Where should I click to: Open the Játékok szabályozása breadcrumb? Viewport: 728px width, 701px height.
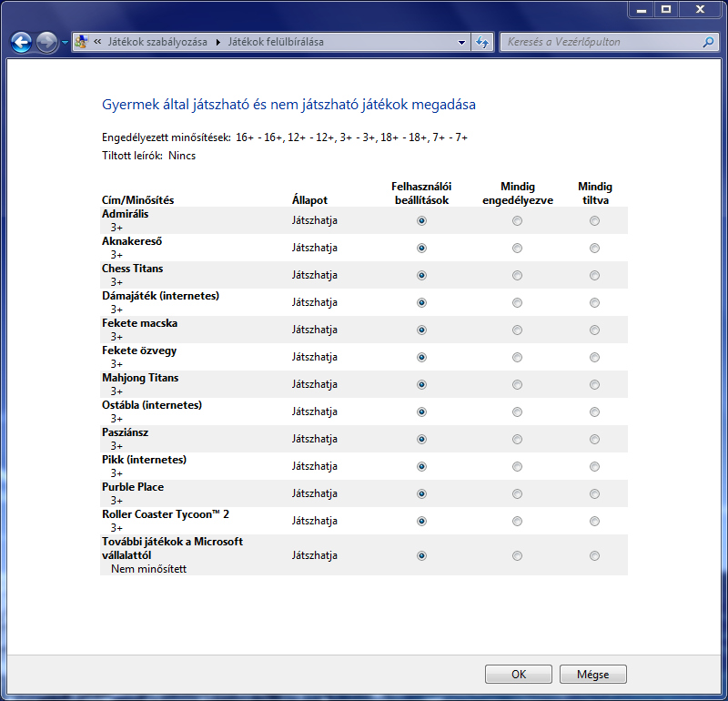click(157, 42)
